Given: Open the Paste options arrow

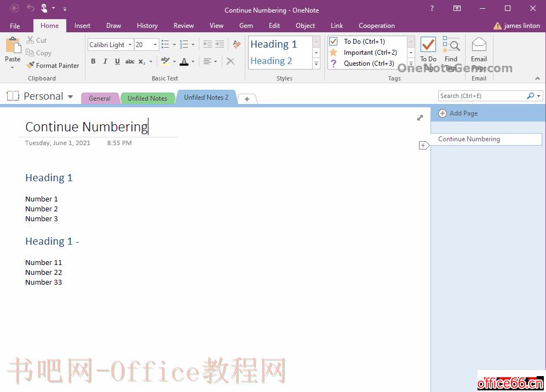Looking at the screenshot, I should coord(13,67).
